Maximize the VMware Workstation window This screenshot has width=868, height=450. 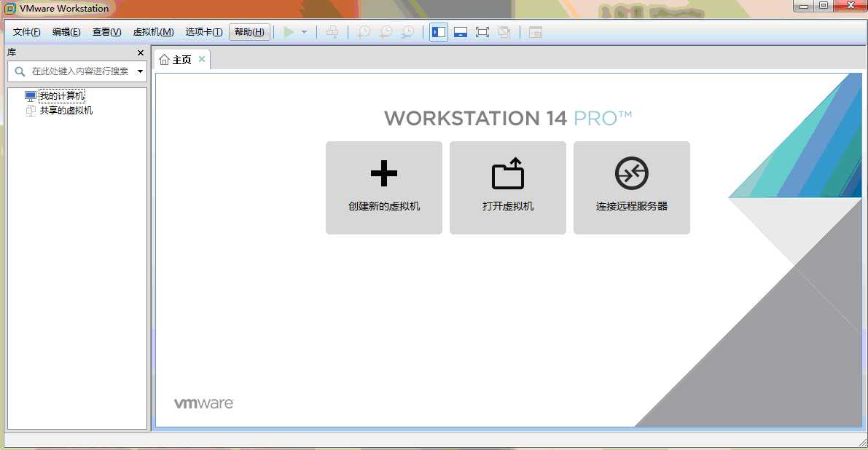(x=823, y=6)
